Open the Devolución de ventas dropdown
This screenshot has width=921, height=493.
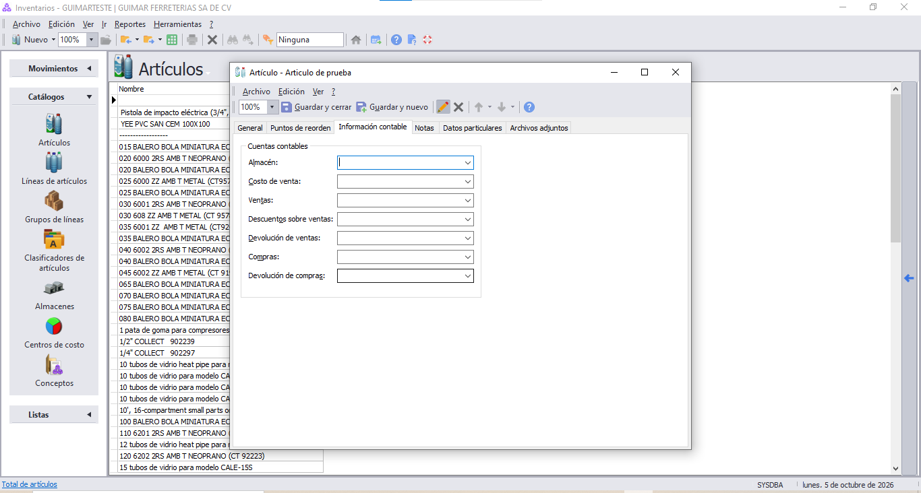pyautogui.click(x=468, y=238)
